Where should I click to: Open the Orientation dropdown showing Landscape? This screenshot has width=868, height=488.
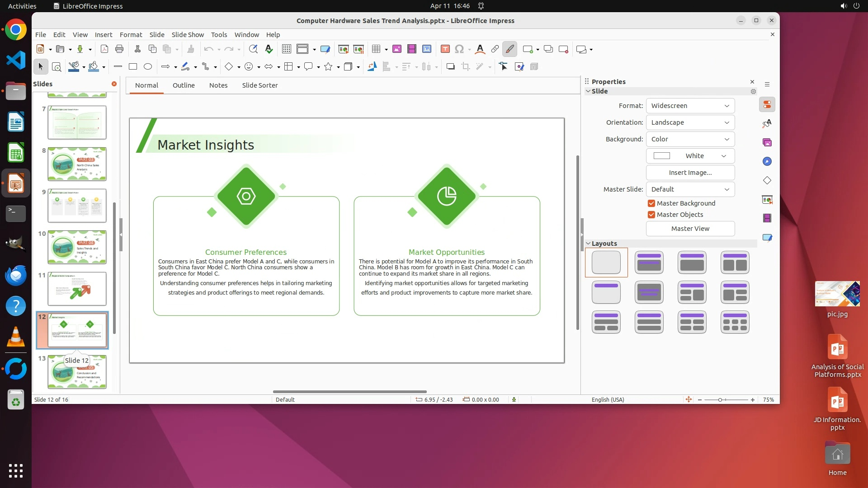tap(690, 122)
